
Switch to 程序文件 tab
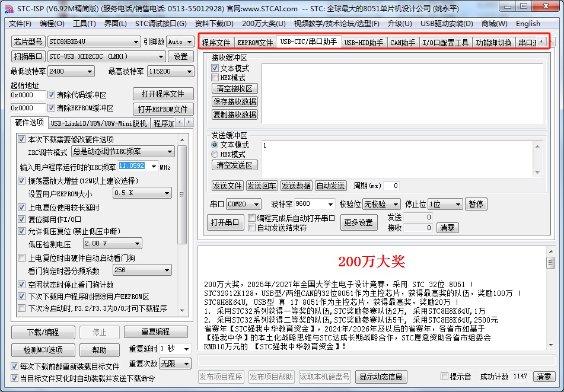[216, 43]
